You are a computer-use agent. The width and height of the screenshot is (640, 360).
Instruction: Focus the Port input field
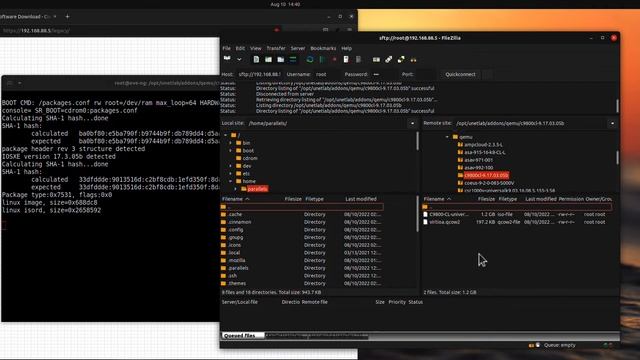click(x=425, y=74)
